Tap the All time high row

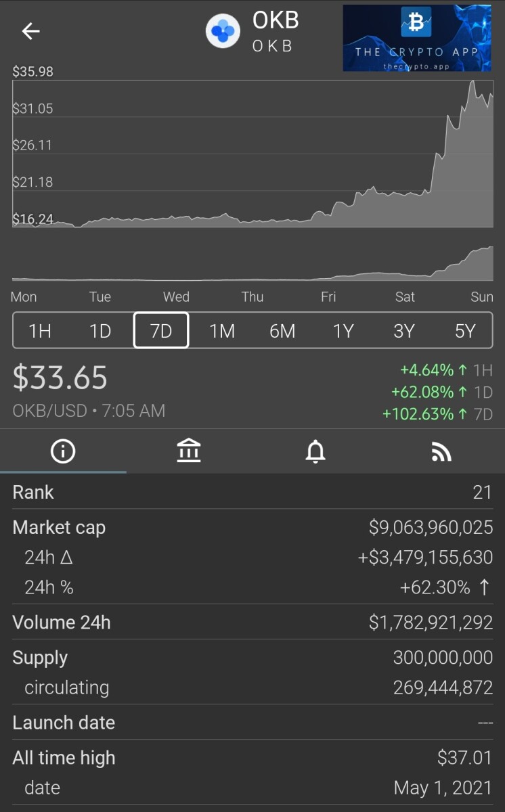[x=252, y=758]
